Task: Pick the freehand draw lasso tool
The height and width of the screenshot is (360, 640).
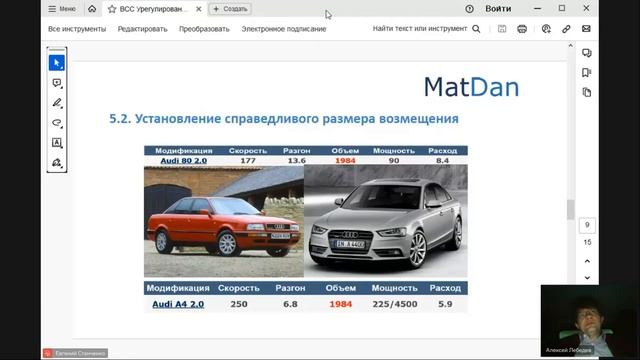Action: (57, 122)
